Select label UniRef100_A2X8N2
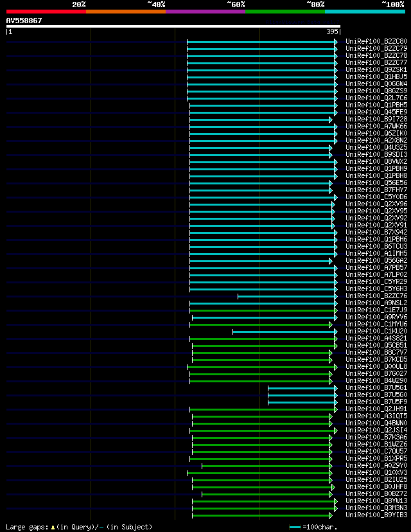This screenshot has width=411, height=532. point(376,141)
